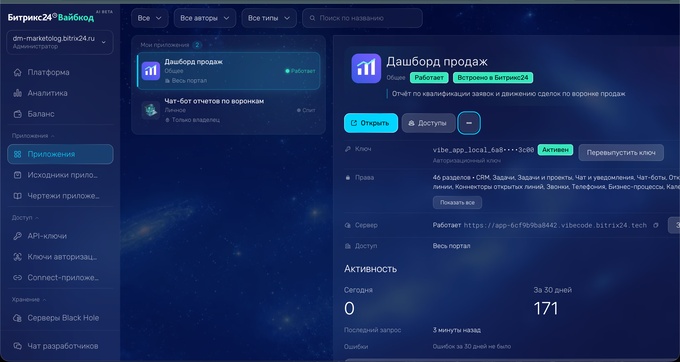Click the 171 requests value
680x362 pixels.
546,309
